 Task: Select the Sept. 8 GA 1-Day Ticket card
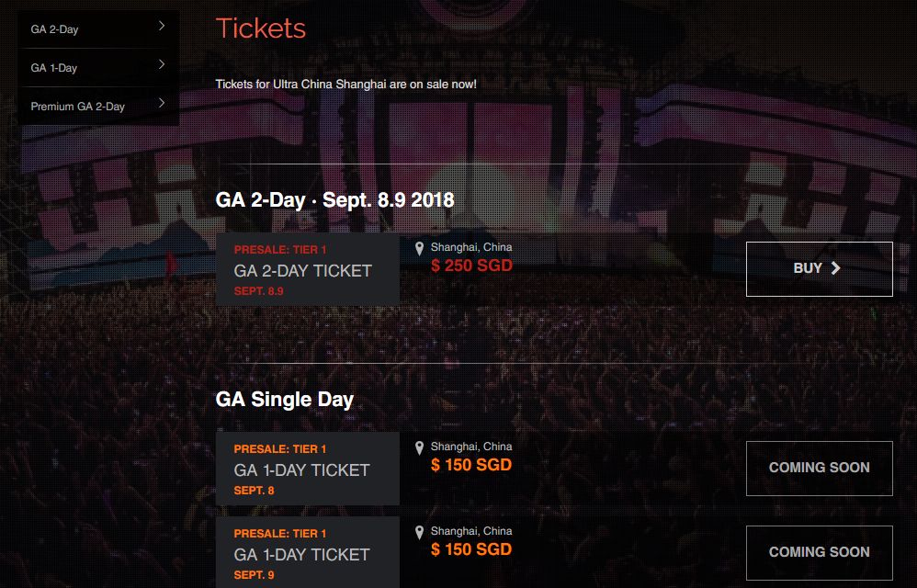point(308,469)
